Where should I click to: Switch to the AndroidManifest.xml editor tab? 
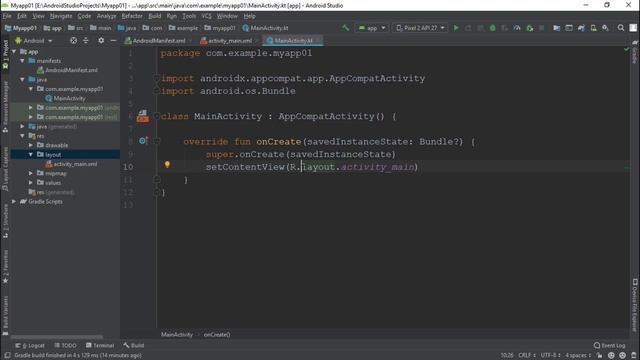[158, 41]
